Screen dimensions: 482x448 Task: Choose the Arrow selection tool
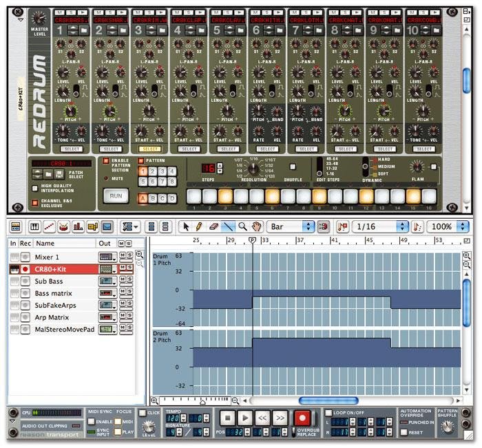point(184,226)
